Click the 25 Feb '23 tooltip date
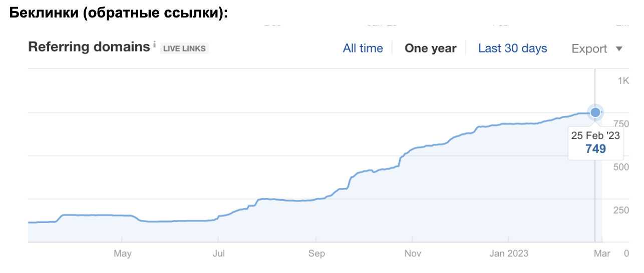The image size is (644, 273). pyautogui.click(x=595, y=135)
